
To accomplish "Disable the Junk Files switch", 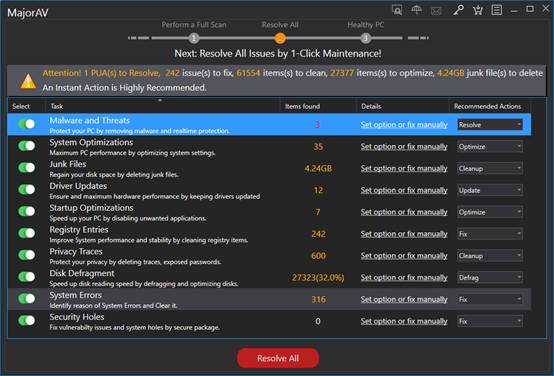I will 27,168.
